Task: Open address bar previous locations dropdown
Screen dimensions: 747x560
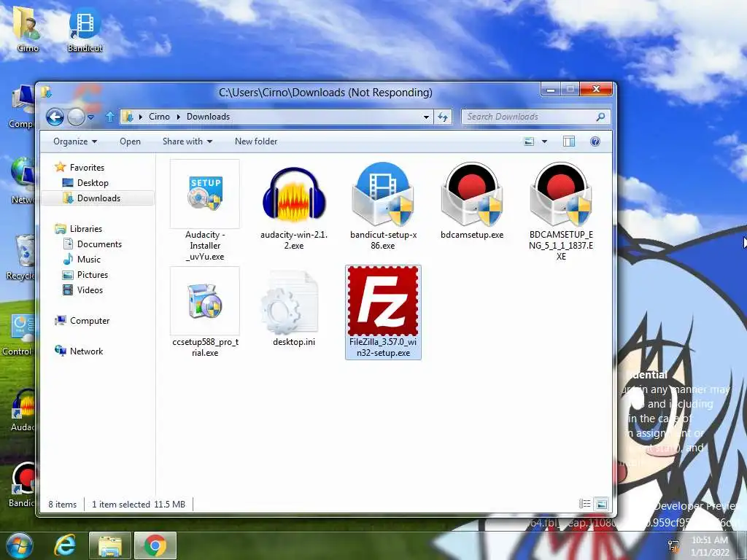Action: click(x=426, y=117)
